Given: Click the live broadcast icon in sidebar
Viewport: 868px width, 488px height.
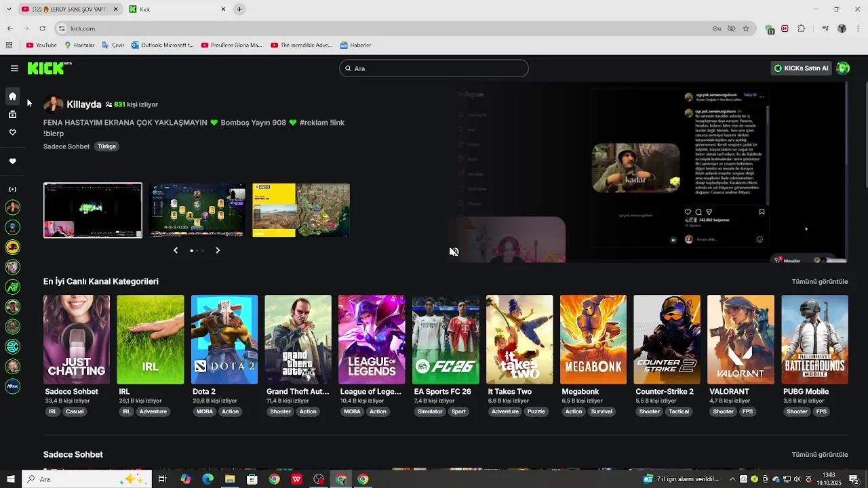Looking at the screenshot, I should (12, 189).
